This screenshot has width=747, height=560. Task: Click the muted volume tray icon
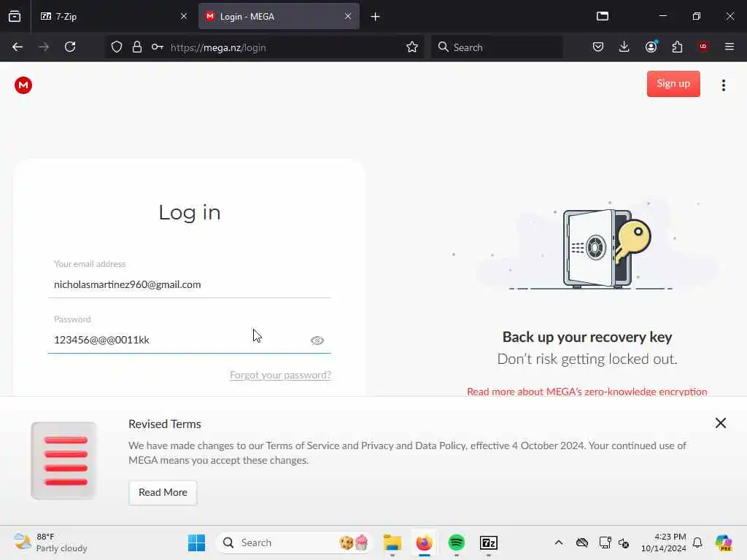(624, 542)
